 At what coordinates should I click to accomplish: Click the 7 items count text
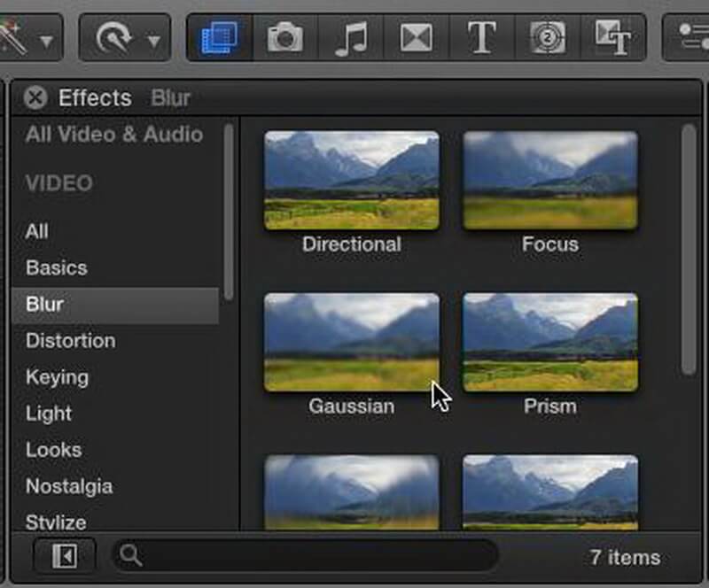click(x=625, y=557)
